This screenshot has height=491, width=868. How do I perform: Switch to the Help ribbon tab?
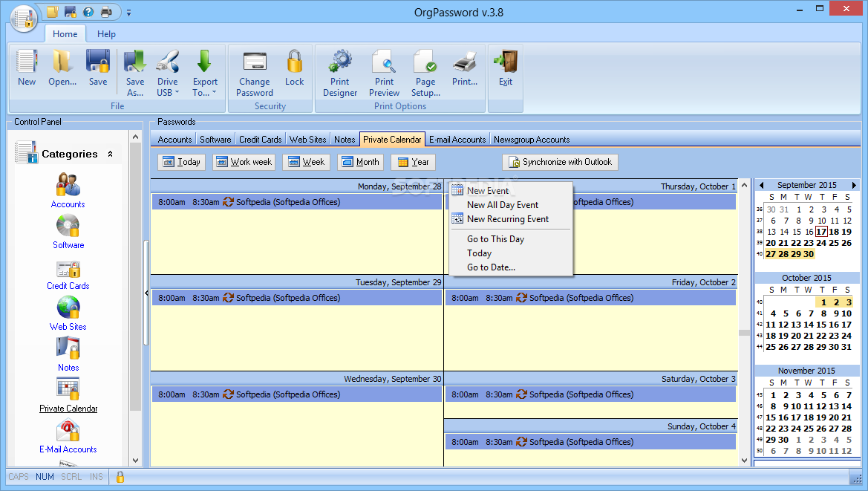(106, 33)
